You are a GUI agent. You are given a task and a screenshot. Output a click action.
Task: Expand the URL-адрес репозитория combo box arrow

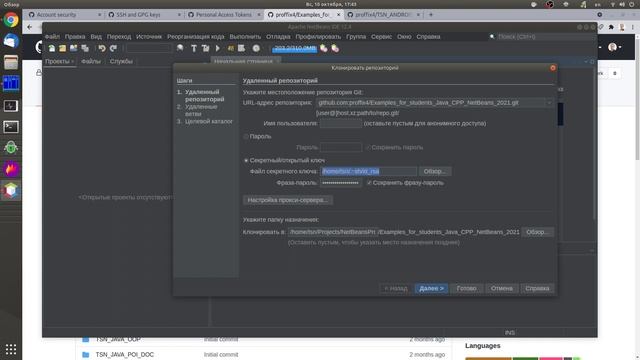click(x=549, y=103)
